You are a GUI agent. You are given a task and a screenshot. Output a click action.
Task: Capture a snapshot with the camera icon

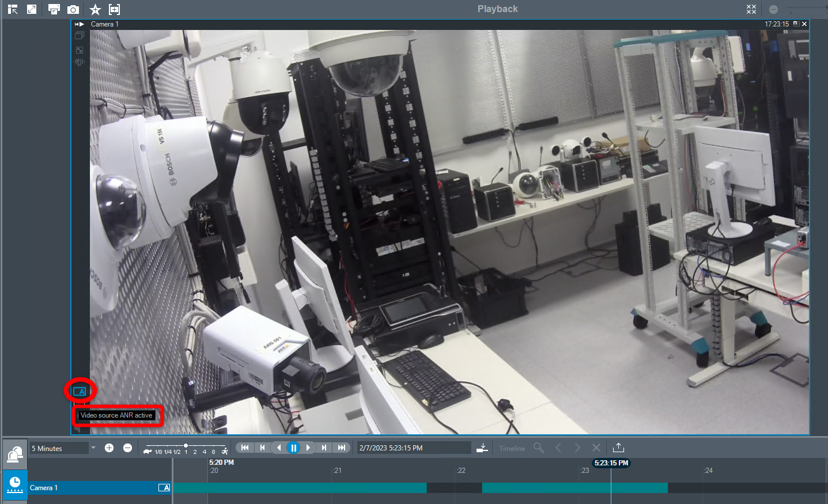coord(73,9)
